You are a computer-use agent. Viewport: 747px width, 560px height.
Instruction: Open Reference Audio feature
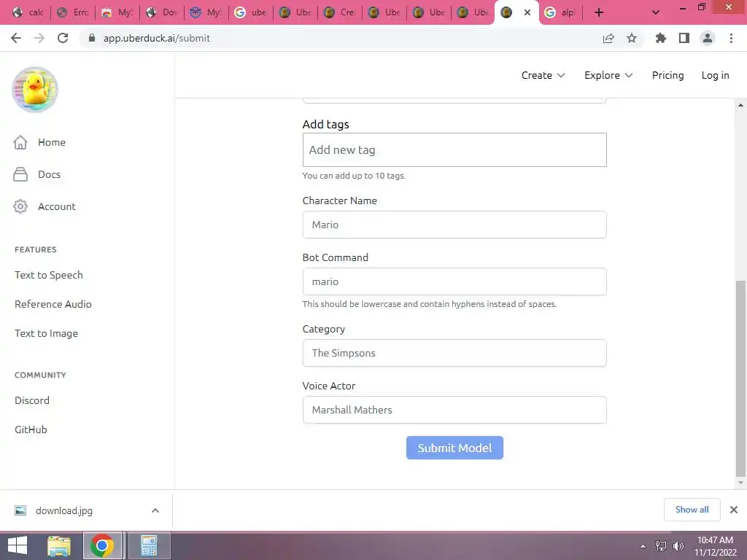[53, 304]
